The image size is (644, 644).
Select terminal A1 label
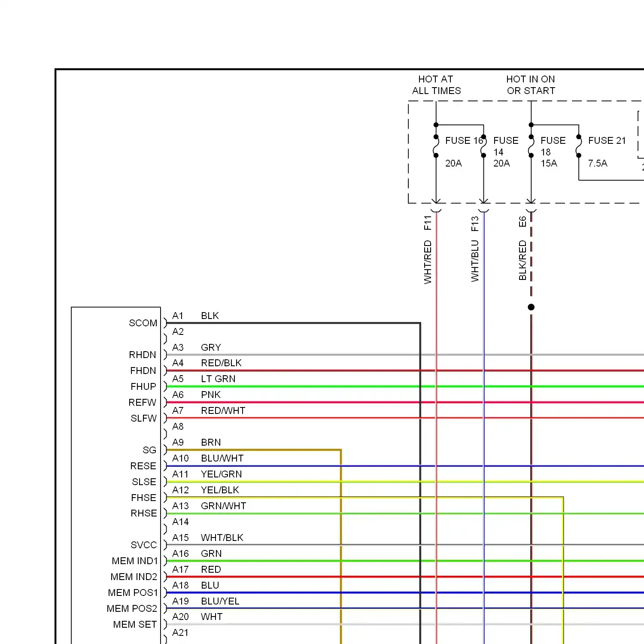tap(178, 316)
